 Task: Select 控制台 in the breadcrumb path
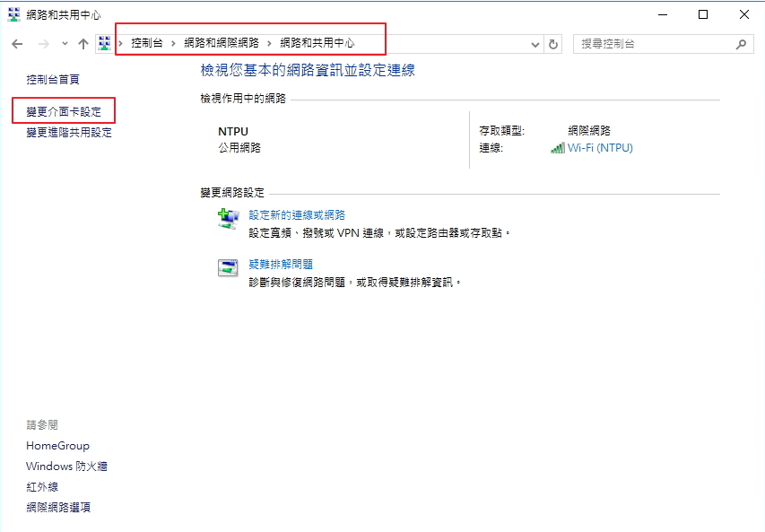pos(147,43)
